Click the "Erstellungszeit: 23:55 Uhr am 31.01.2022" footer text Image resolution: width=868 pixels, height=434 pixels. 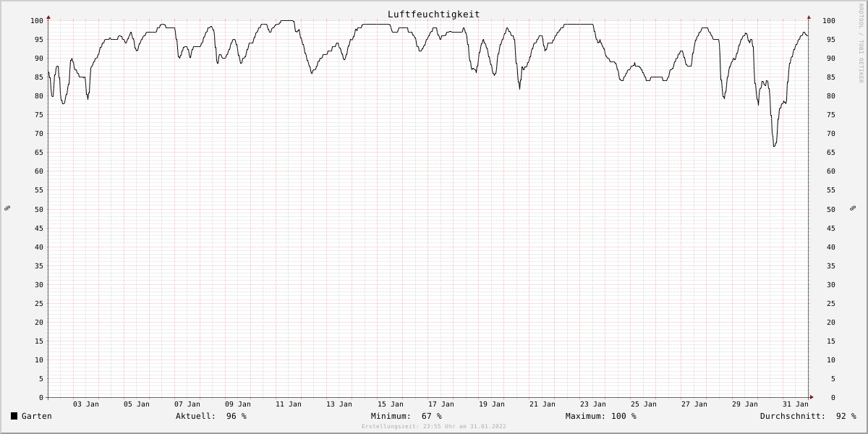coord(434,427)
